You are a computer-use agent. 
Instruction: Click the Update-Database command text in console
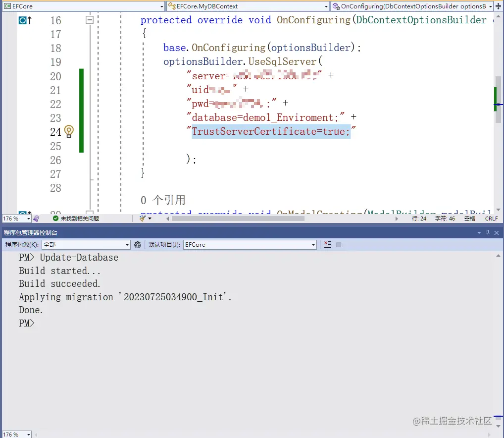tap(79, 257)
